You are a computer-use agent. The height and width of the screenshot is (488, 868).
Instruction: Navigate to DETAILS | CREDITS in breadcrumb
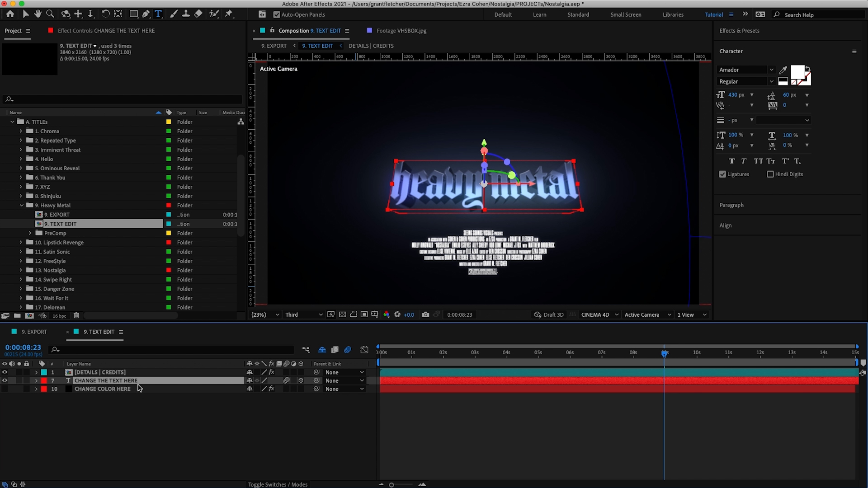[x=371, y=46]
